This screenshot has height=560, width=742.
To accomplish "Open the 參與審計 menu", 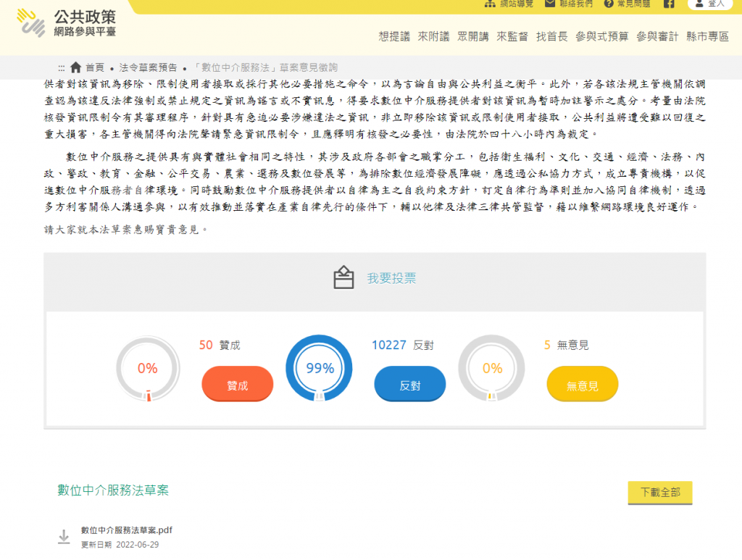I will 657,36.
